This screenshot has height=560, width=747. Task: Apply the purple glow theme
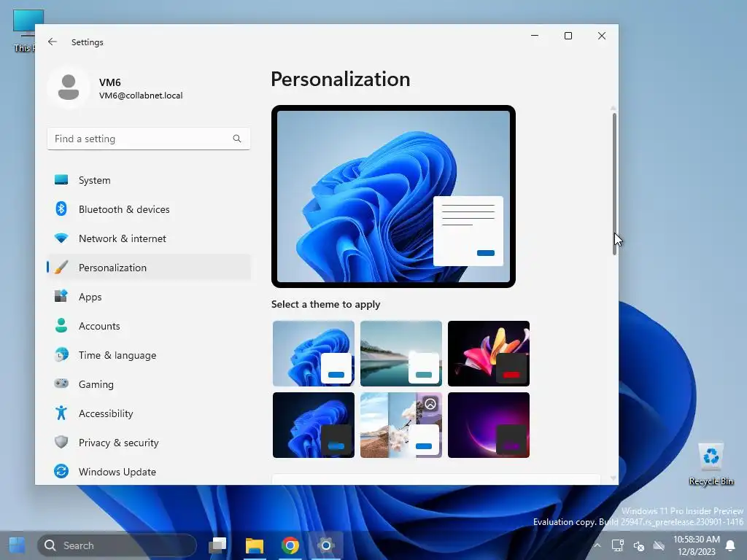click(488, 425)
